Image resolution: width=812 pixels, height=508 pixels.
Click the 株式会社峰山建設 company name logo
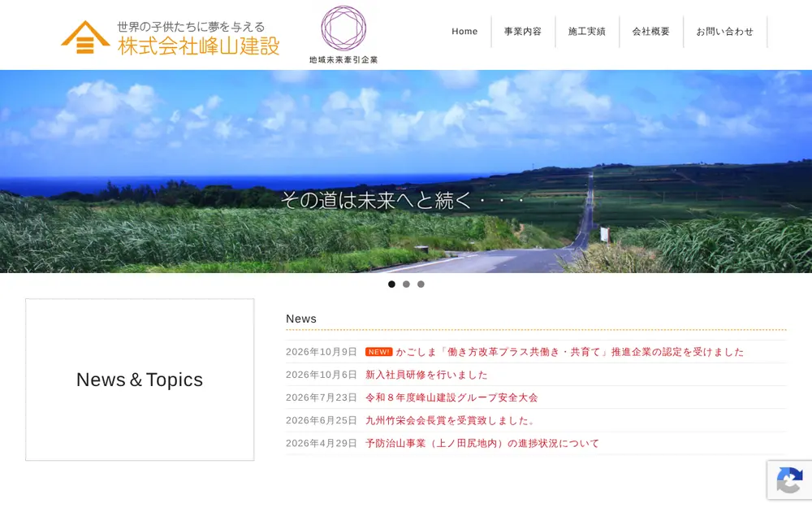pyautogui.click(x=199, y=46)
